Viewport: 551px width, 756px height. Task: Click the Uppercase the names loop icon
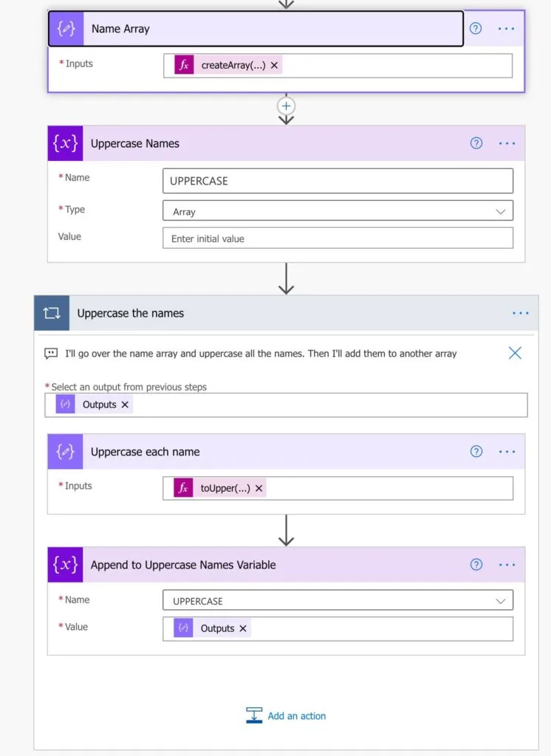[52, 313]
